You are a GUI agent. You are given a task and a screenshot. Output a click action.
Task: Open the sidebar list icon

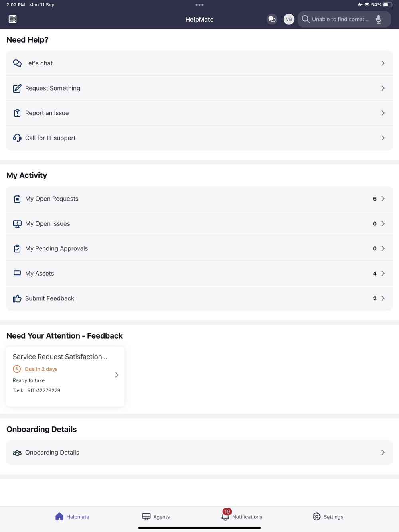tap(12, 19)
